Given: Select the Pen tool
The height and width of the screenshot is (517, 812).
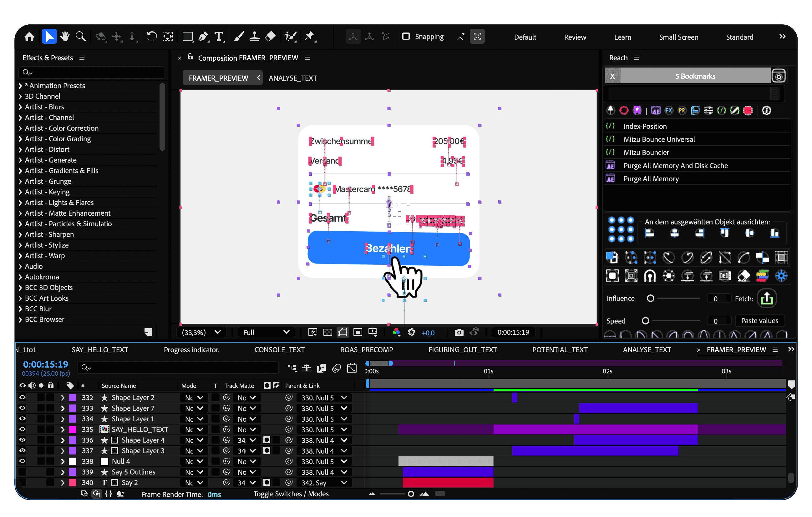Looking at the screenshot, I should 203,36.
